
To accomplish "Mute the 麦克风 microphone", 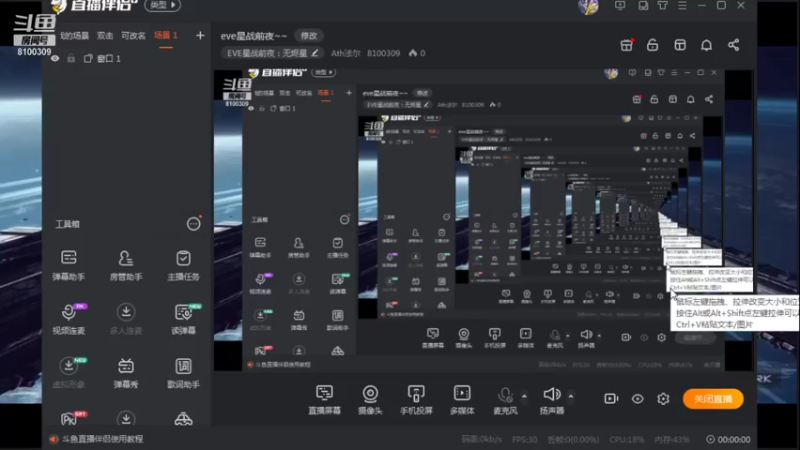I will [x=505, y=399].
